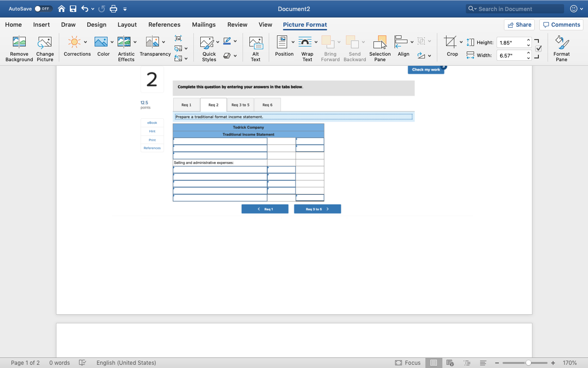Viewport: 588px width, 368px height.
Task: Open the Format Pane
Action: (x=561, y=47)
